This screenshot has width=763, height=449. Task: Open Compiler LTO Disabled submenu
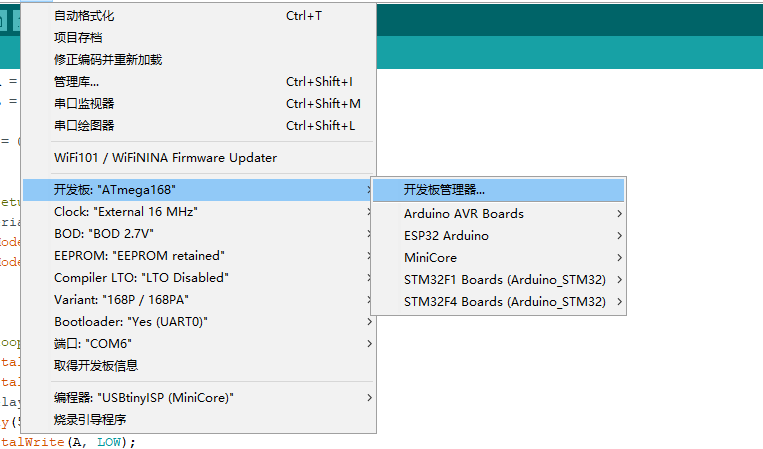[x=141, y=278]
